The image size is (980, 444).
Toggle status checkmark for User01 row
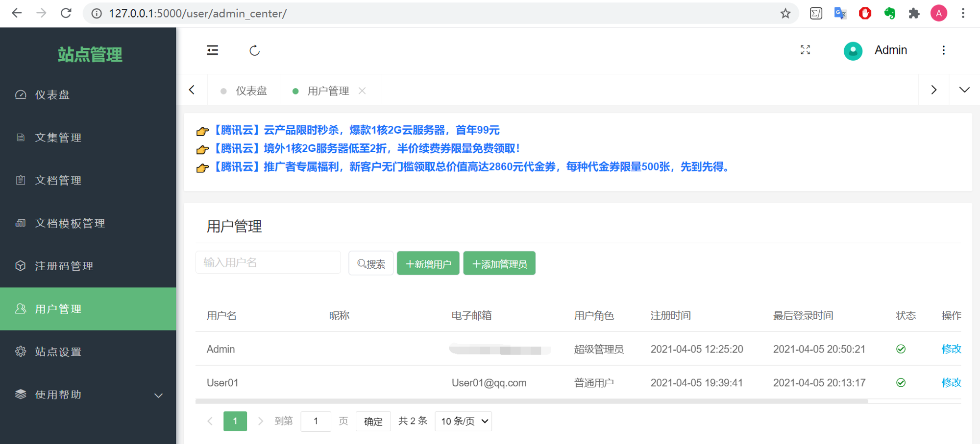point(901,383)
